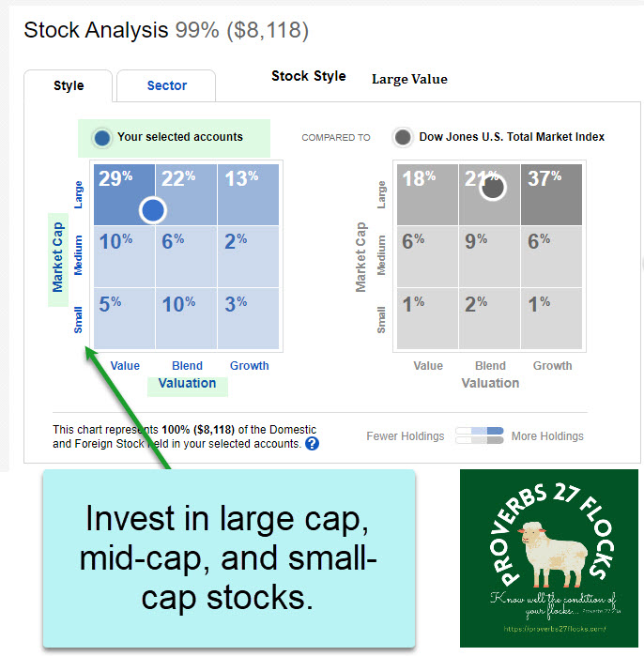Click the gray Dow Jones legend dot
Image resolution: width=644 pixels, height=656 pixels.
coord(403,137)
